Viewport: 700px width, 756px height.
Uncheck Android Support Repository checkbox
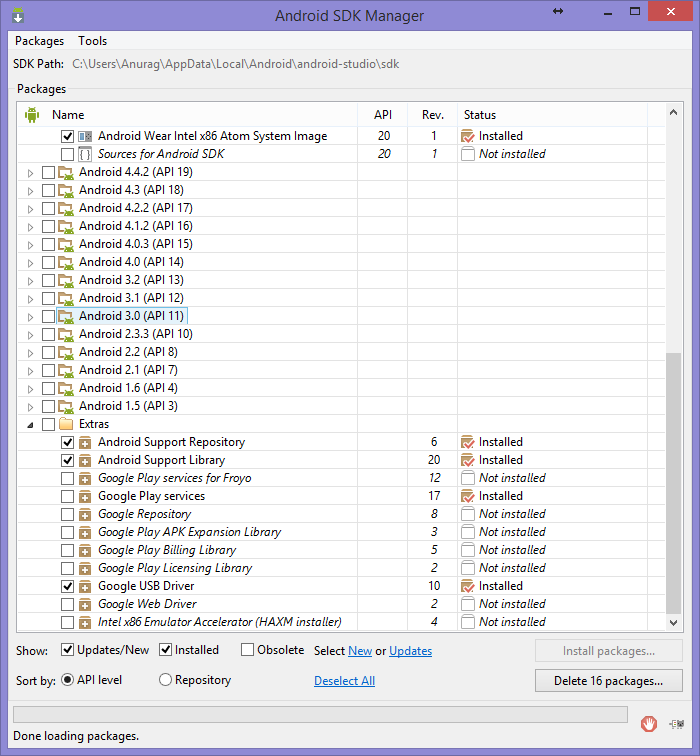click(67, 442)
